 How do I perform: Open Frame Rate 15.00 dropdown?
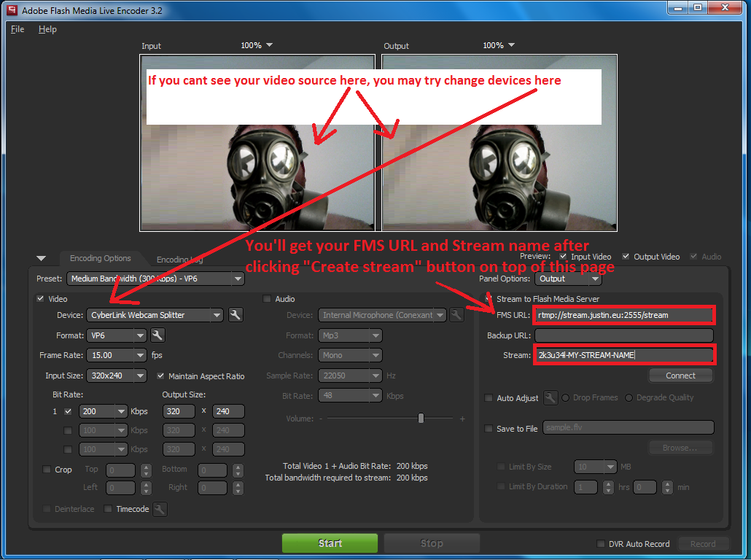coord(117,355)
